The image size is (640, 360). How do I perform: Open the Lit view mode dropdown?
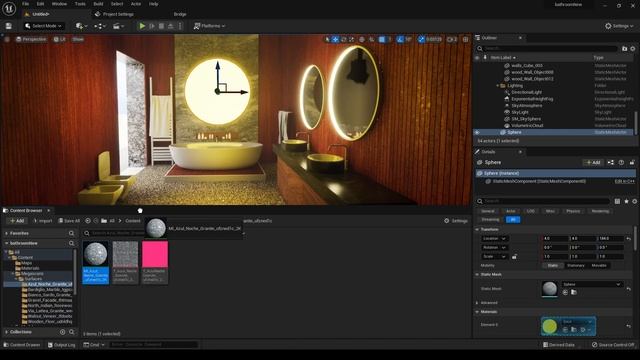60,39
